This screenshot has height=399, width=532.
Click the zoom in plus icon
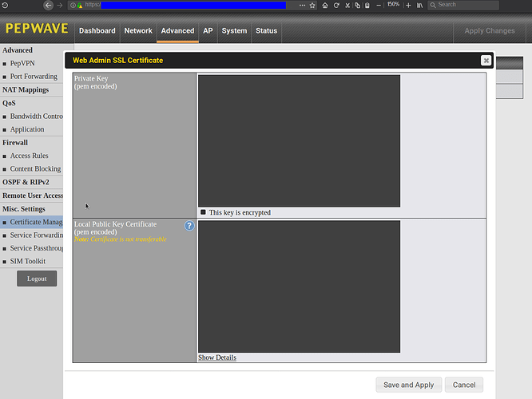click(x=408, y=5)
